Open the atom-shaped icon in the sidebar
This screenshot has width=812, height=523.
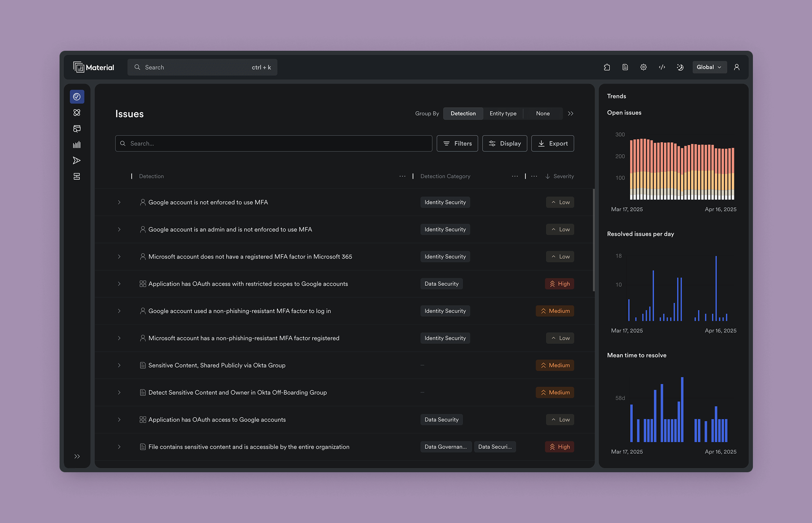[77, 113]
